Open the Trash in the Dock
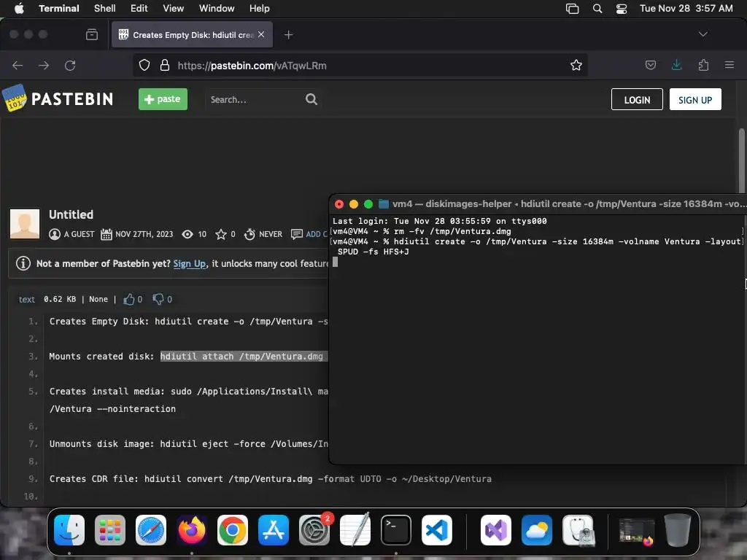 (678, 530)
